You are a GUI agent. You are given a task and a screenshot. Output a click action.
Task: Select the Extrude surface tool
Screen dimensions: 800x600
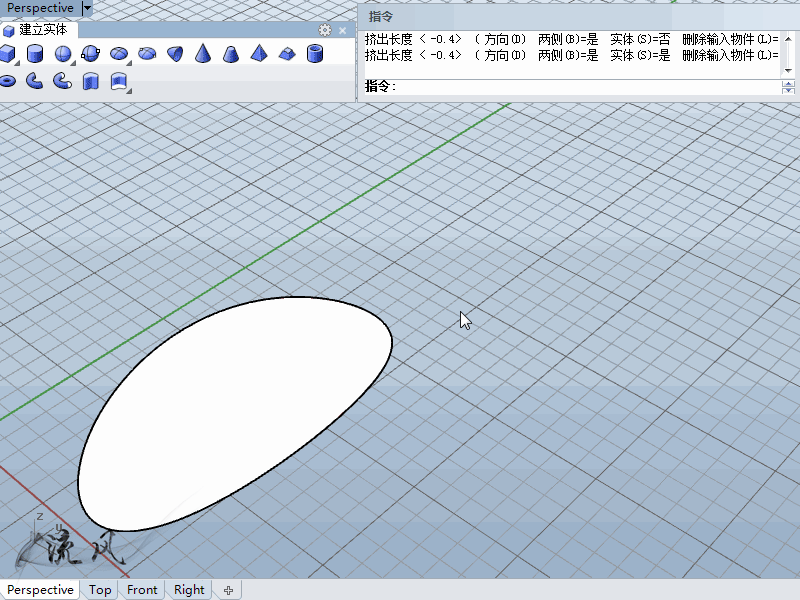click(119, 82)
